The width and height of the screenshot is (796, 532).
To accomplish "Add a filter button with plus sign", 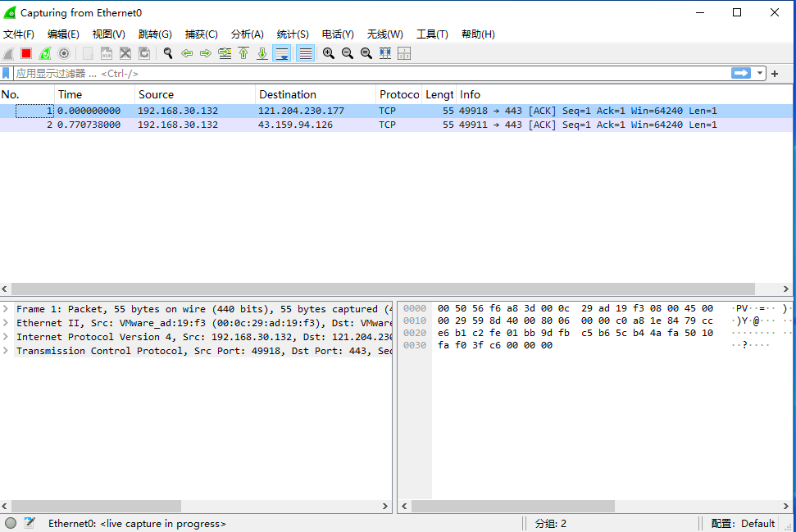I will point(775,74).
